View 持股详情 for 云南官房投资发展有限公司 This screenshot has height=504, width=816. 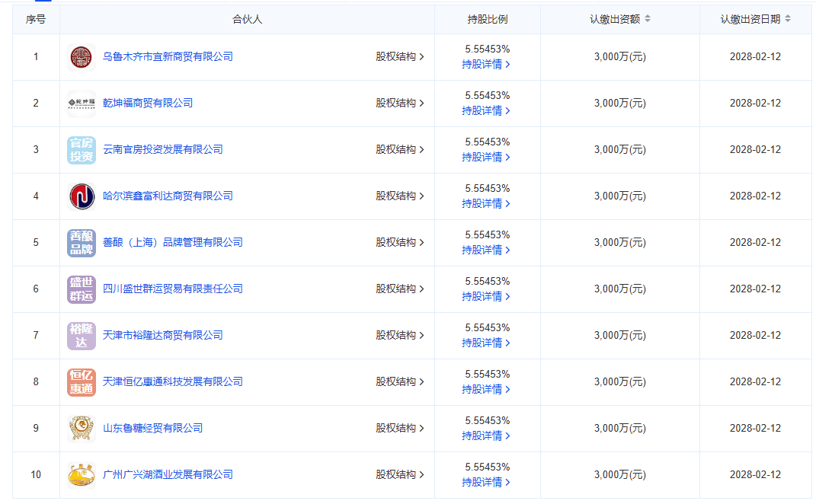coord(486,157)
